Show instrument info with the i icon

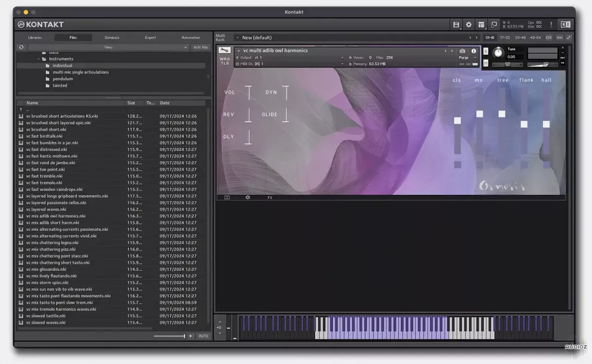474,51
